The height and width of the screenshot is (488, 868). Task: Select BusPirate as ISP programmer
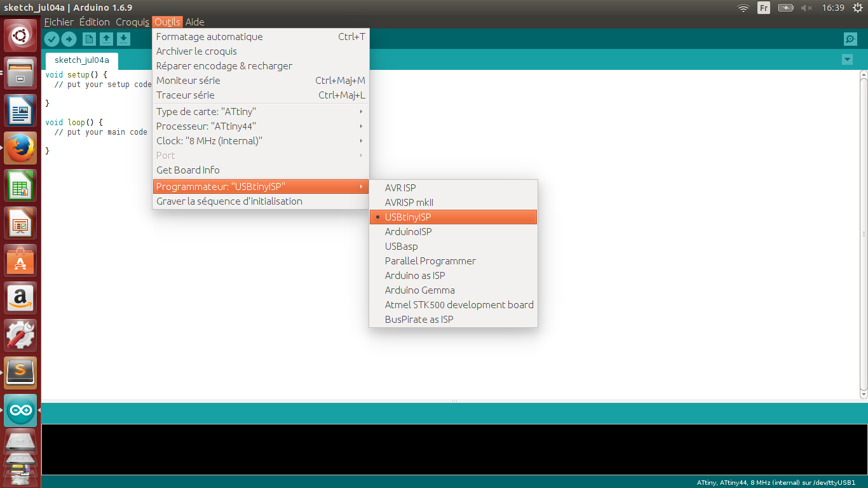click(x=454, y=320)
